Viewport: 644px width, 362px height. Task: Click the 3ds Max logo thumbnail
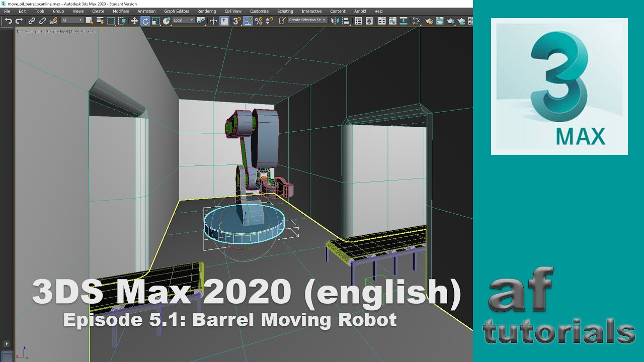click(x=559, y=86)
